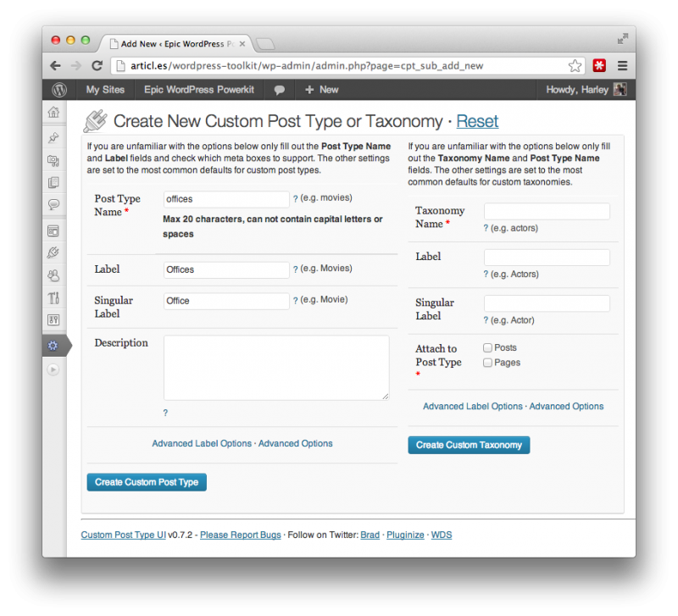Image resolution: width=678 pixels, height=616 pixels.
Task: Click the Taxonomy Name input field
Action: pos(547,211)
